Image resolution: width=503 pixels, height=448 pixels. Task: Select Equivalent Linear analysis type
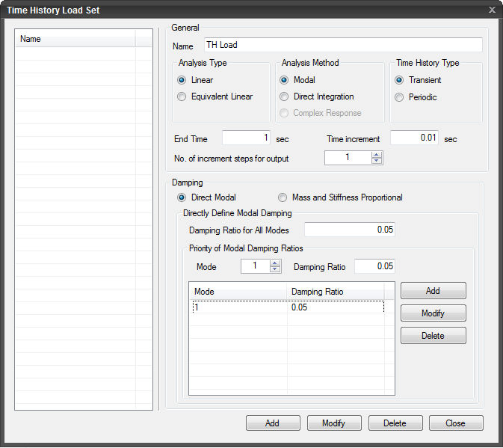tap(182, 96)
